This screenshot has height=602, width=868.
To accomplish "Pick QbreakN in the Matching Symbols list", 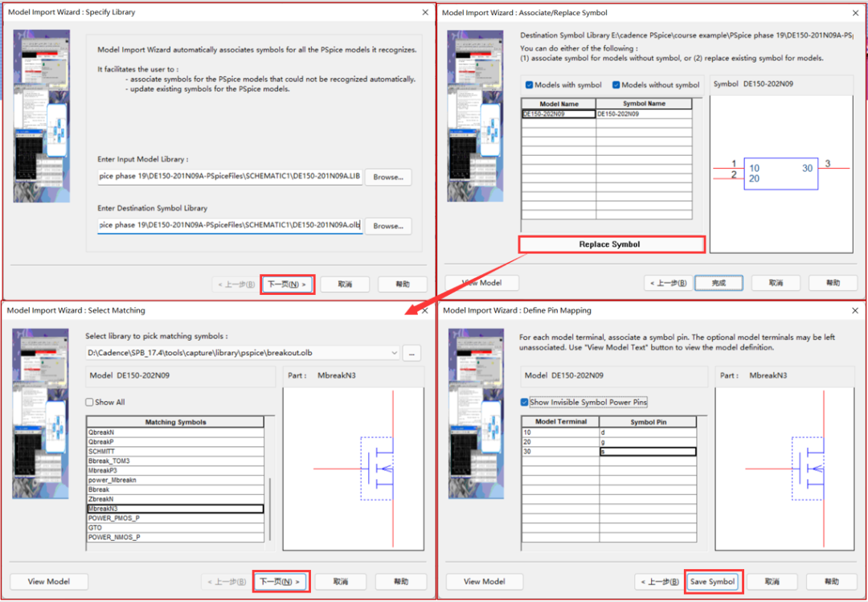I will pos(174,432).
